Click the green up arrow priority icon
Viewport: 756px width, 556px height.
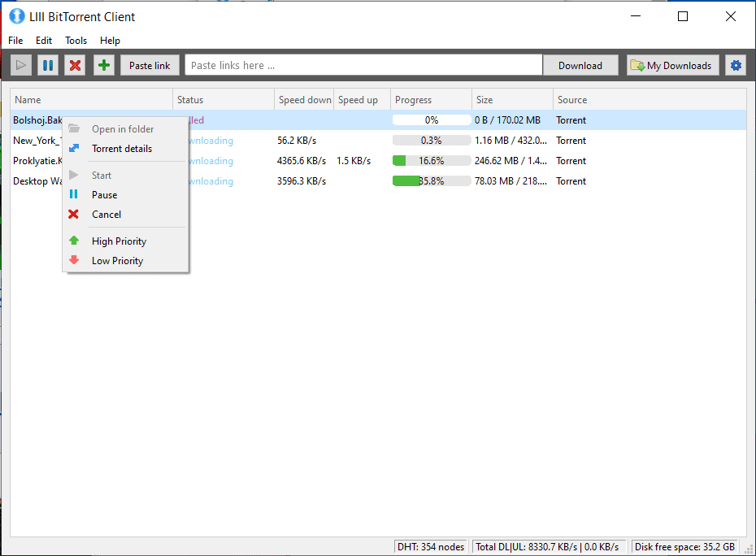74,241
